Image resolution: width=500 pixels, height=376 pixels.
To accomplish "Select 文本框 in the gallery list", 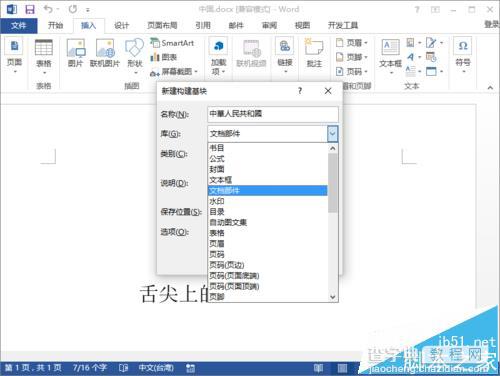I will pyautogui.click(x=268, y=180).
